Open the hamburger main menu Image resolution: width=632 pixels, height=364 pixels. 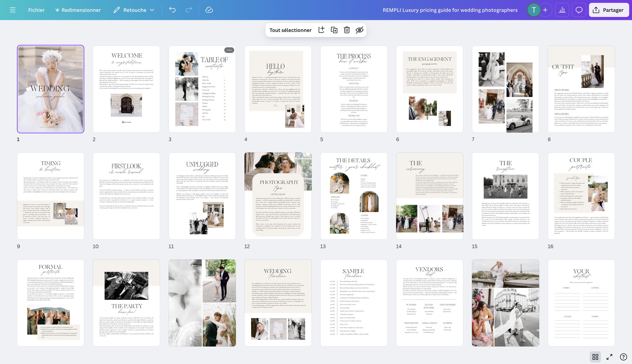(x=12, y=10)
